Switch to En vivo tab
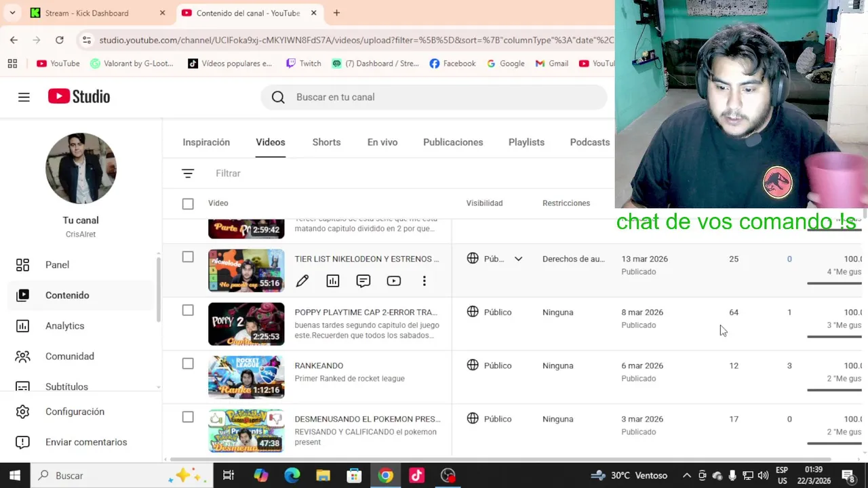868x488 pixels. pos(382,142)
